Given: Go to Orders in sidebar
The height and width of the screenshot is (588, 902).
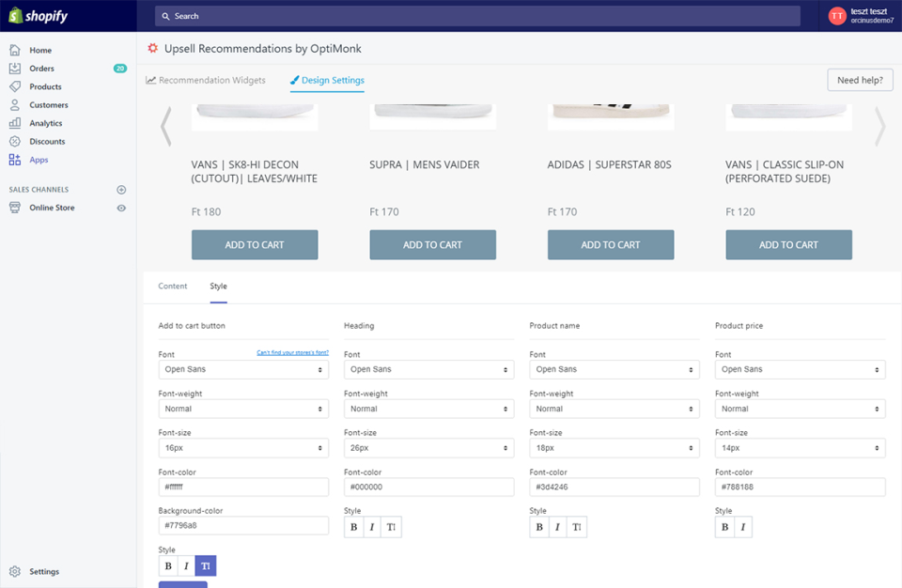Looking at the screenshot, I should (42, 69).
